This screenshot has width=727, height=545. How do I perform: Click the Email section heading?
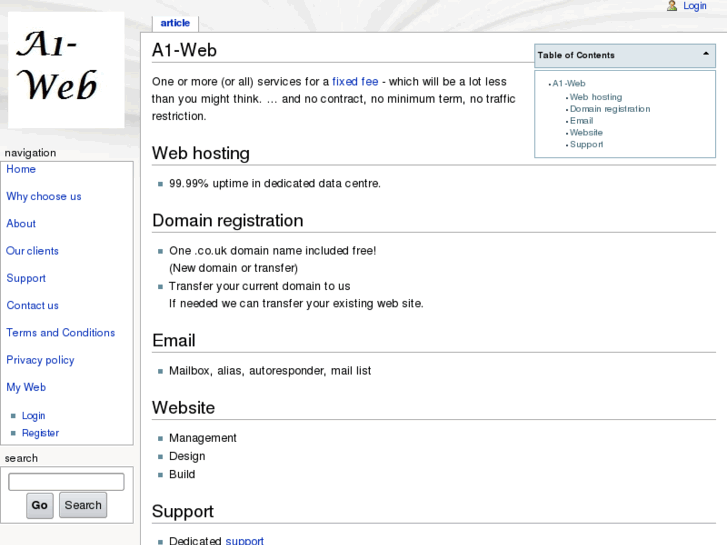pyautogui.click(x=174, y=340)
